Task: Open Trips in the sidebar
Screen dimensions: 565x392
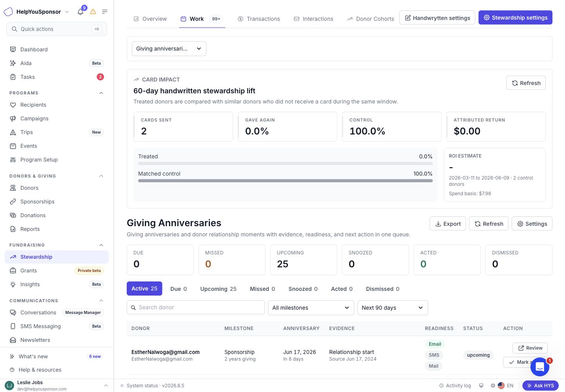Action: coord(56,132)
